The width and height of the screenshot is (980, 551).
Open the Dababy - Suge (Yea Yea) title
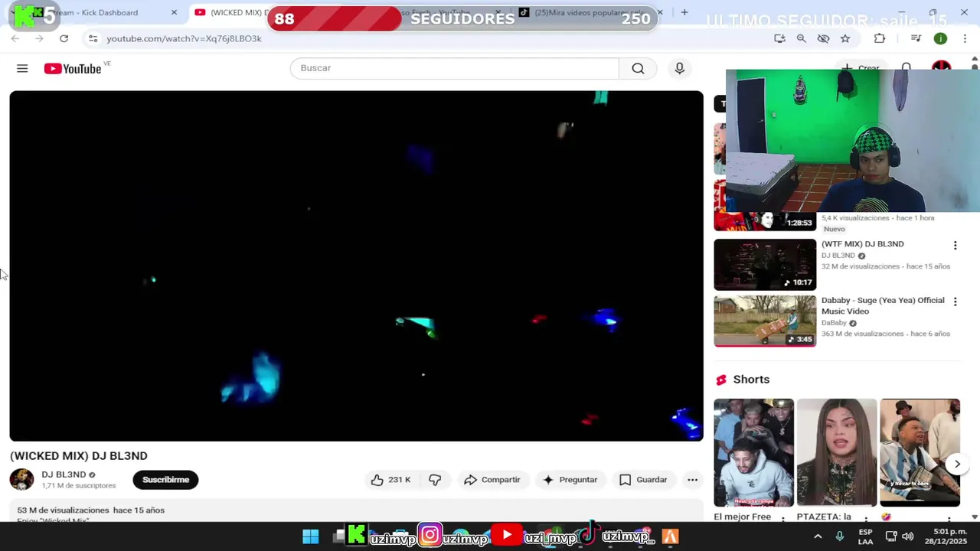883,305
